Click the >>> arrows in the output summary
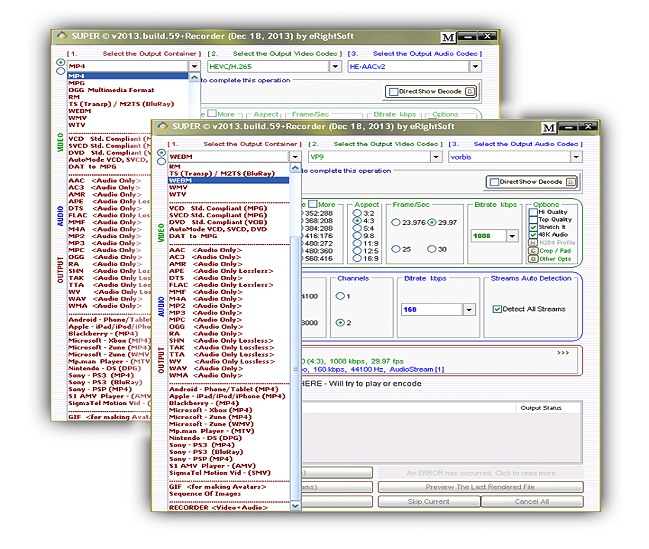649x549 pixels. [563, 353]
